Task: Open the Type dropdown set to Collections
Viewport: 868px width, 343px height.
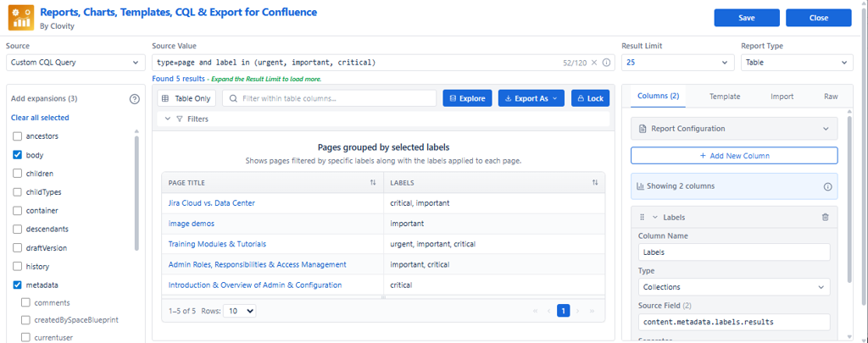Action: (734, 287)
